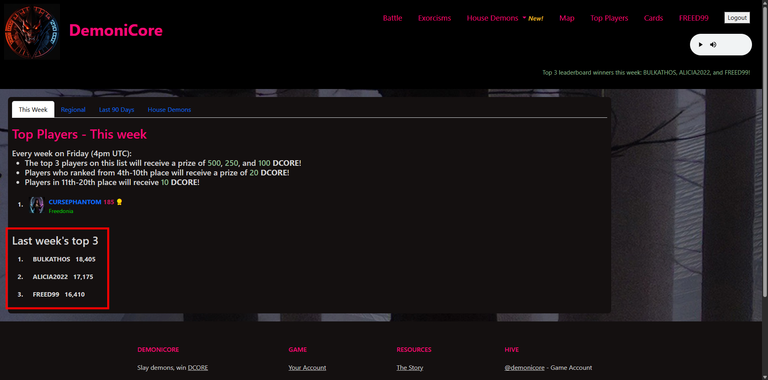Open the FREED99 profile menu link
This screenshot has height=380, width=768.
click(x=694, y=18)
